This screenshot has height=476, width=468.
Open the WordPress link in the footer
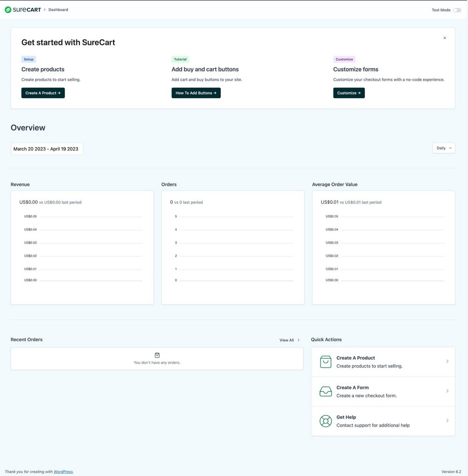(63, 471)
